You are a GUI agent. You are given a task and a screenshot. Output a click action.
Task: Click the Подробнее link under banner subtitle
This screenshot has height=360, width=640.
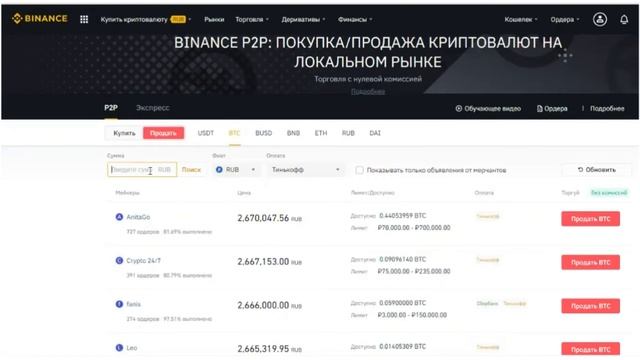point(368,92)
